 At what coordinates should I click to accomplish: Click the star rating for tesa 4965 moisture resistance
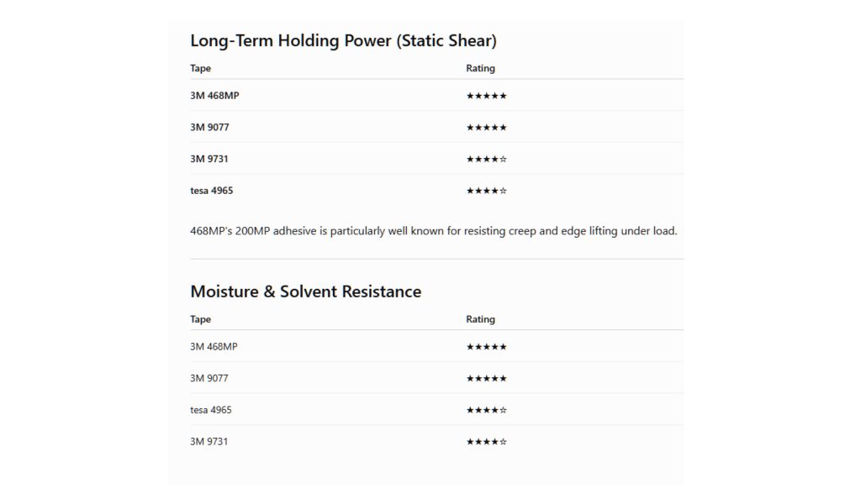(x=487, y=411)
